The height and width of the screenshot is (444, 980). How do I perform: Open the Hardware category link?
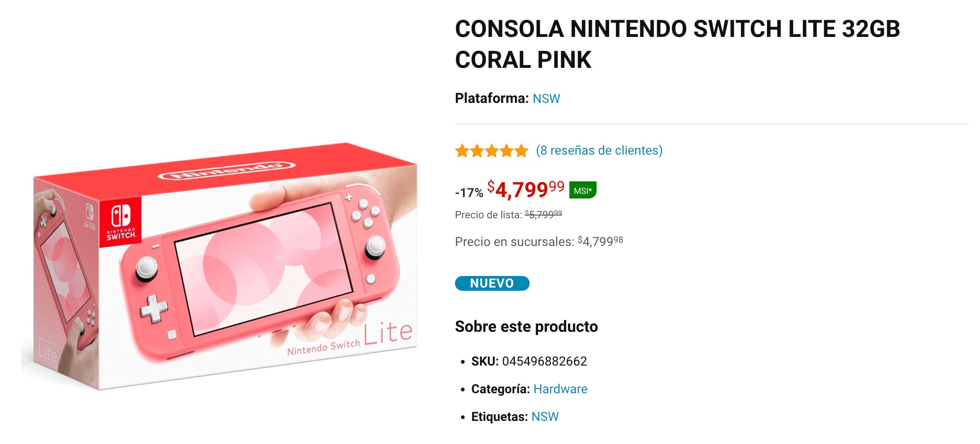coord(560,389)
